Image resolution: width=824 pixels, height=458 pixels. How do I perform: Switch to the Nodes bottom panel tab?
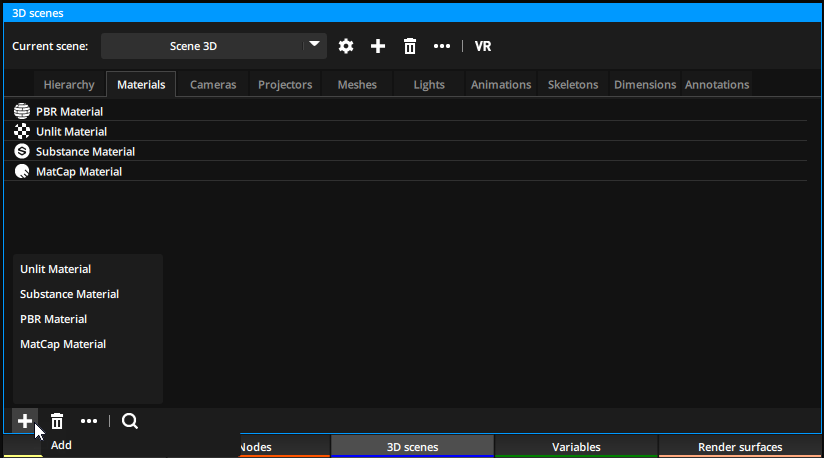pos(285,447)
